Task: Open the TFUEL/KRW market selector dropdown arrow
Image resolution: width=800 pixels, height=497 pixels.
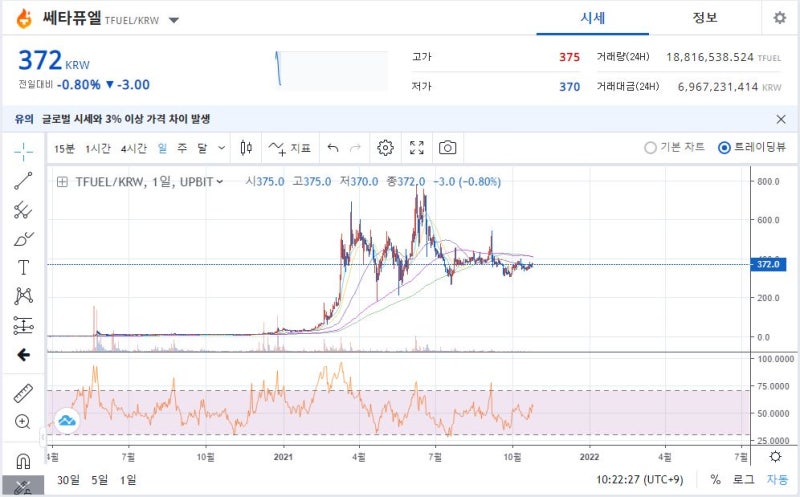Action: pyautogui.click(x=173, y=20)
